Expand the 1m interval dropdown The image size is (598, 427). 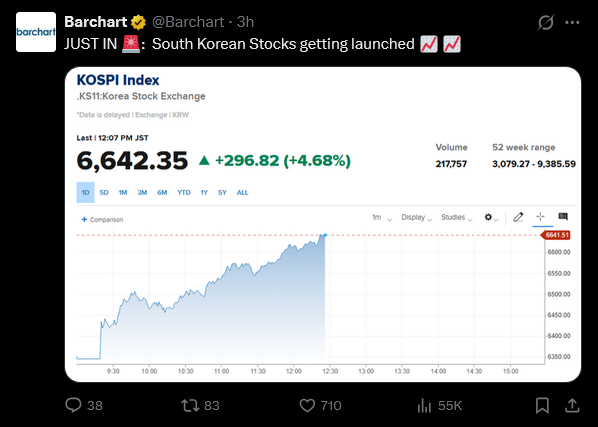click(382, 218)
